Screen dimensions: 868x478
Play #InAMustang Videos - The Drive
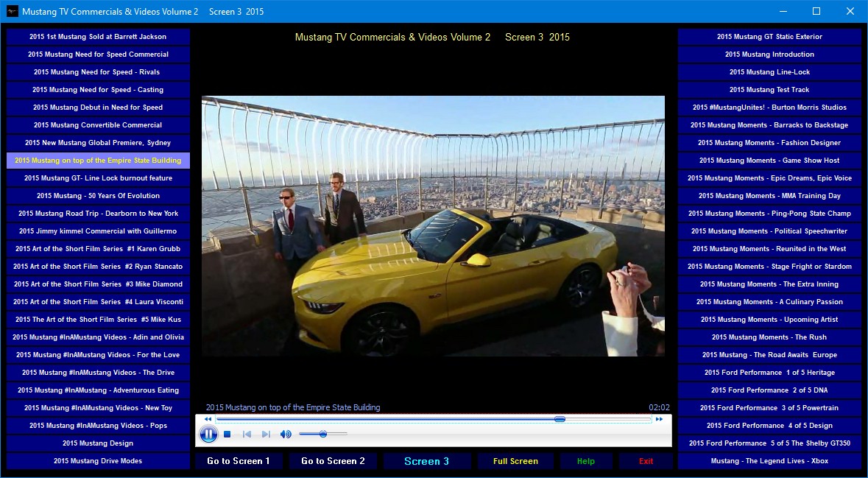point(98,373)
